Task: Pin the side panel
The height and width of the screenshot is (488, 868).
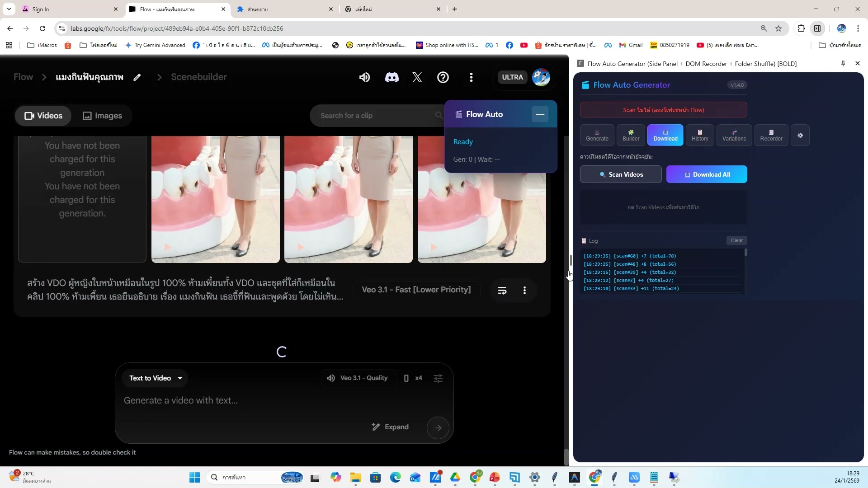Action: pos(843,64)
